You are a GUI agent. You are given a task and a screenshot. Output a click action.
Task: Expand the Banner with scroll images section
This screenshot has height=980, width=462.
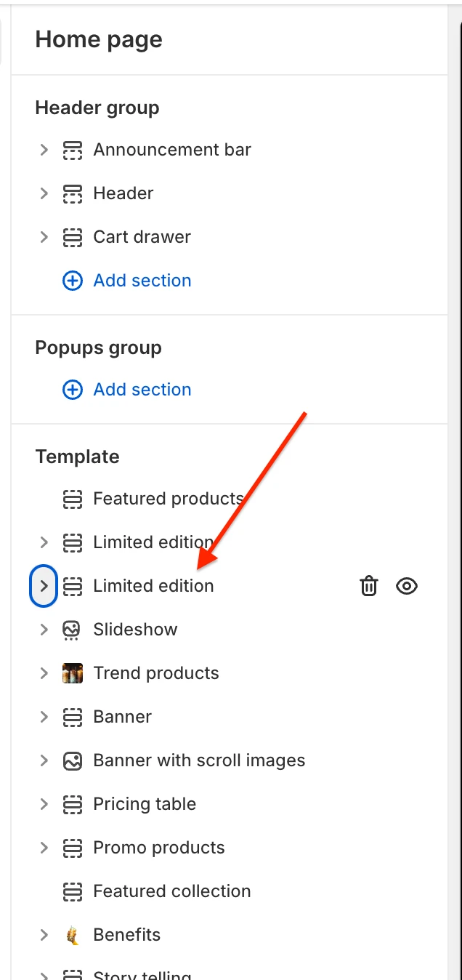click(x=44, y=760)
